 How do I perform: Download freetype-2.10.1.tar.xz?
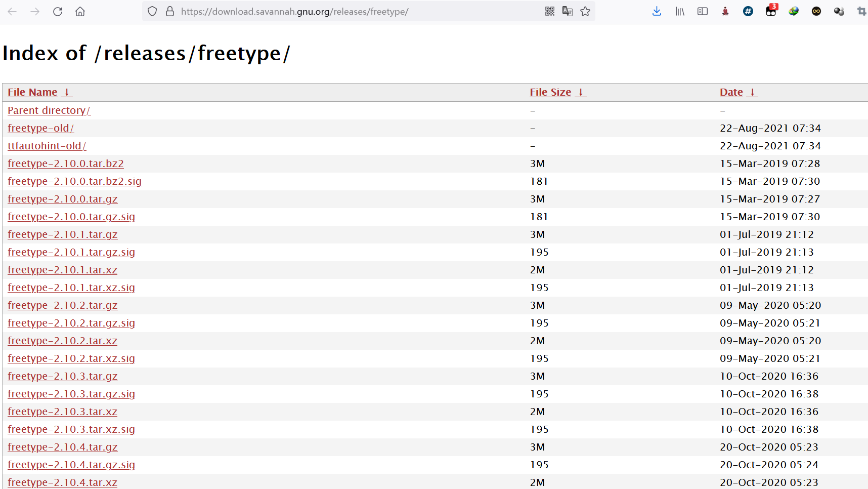click(x=62, y=270)
